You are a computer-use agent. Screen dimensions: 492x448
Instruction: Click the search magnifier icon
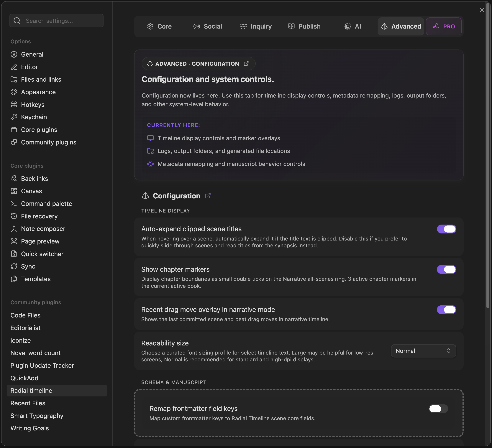click(17, 21)
